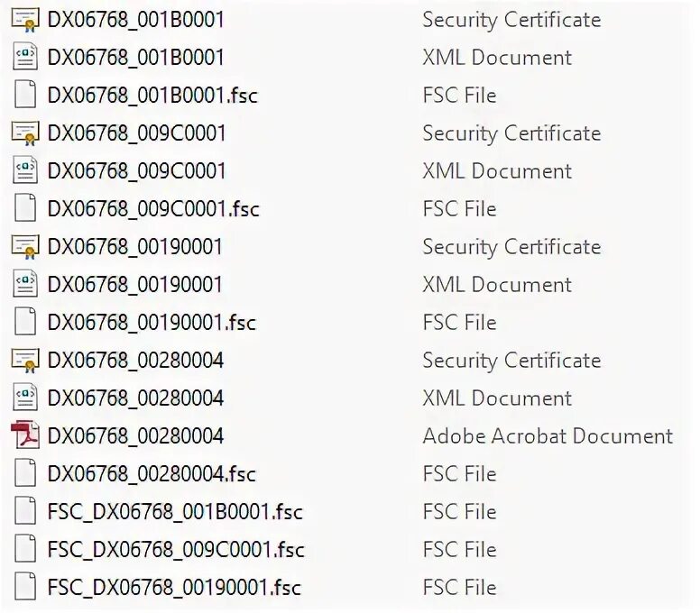Click the certificate icon for DX06768_009C0001
700x613 pixels.
25,133
